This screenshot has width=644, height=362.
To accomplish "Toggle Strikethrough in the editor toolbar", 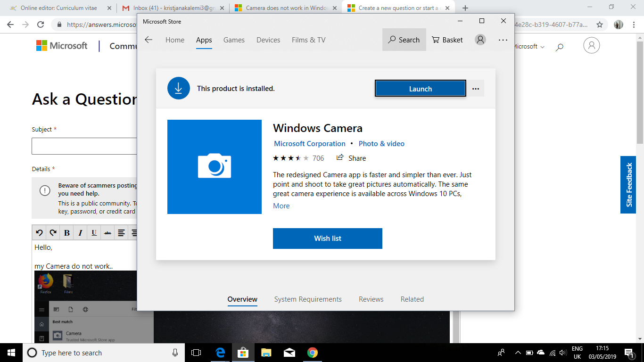I will 108,232.
